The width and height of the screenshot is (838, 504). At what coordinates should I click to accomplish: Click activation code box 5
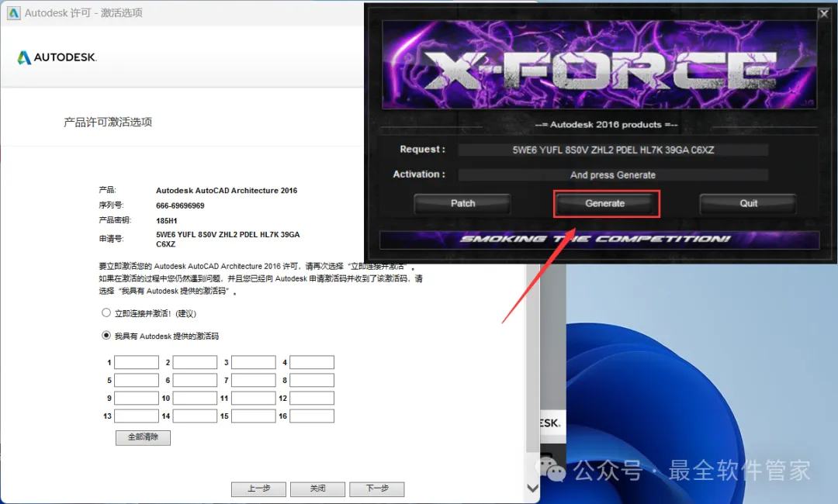137,380
